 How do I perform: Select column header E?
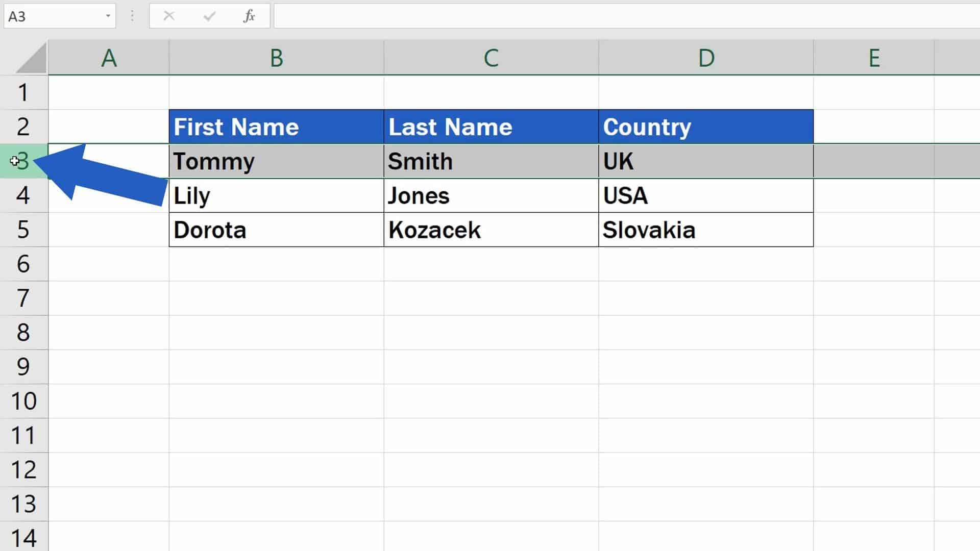click(874, 57)
